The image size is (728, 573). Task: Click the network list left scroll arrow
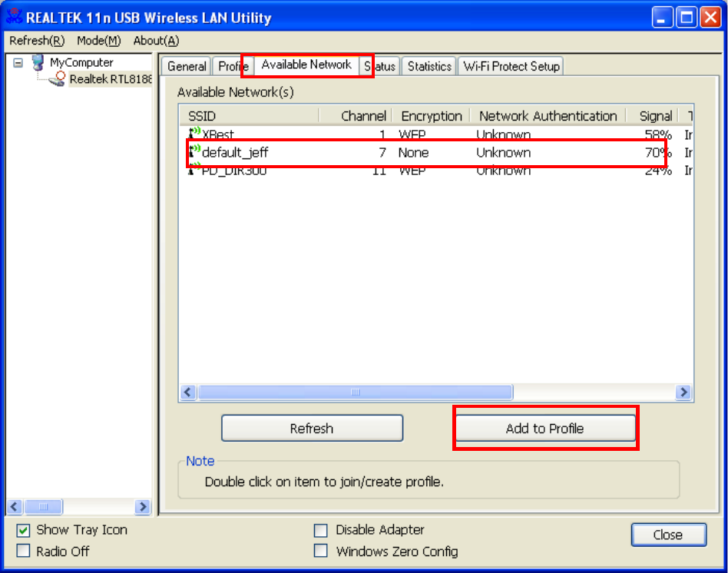(187, 392)
